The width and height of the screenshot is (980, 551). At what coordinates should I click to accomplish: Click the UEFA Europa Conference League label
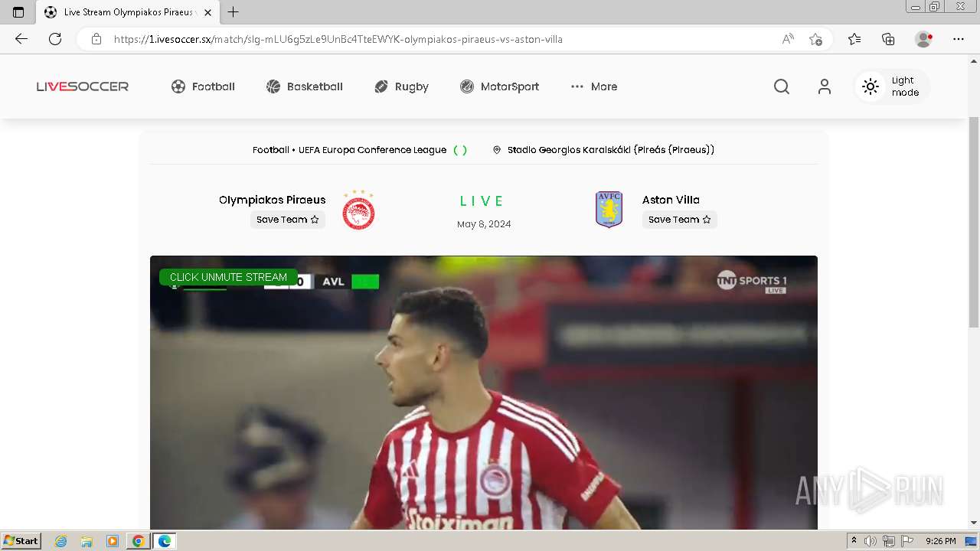point(371,150)
